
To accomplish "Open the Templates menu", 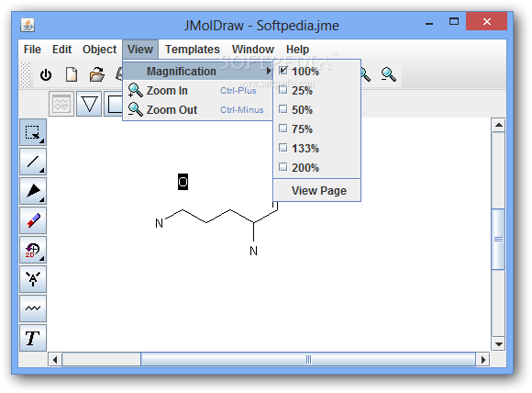I will pyautogui.click(x=193, y=50).
